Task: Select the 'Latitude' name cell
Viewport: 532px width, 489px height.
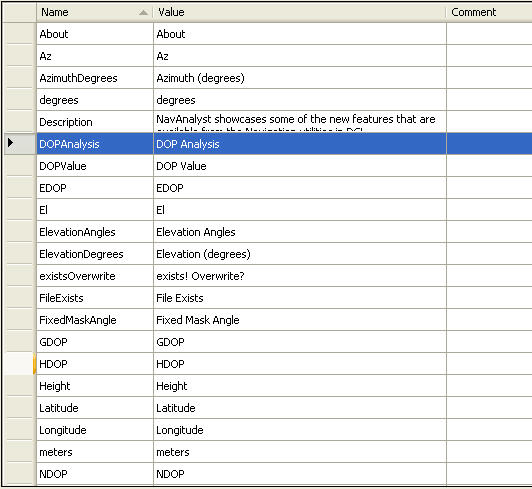Action: pos(95,408)
